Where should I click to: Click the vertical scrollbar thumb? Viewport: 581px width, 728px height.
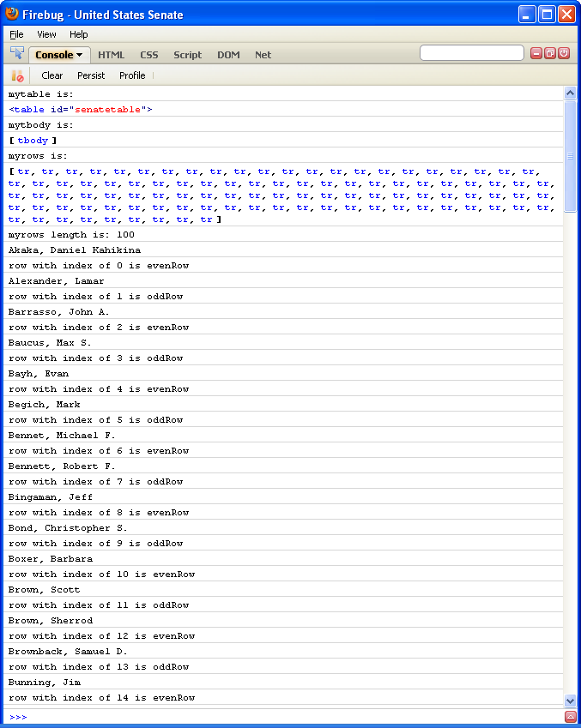pos(571,156)
